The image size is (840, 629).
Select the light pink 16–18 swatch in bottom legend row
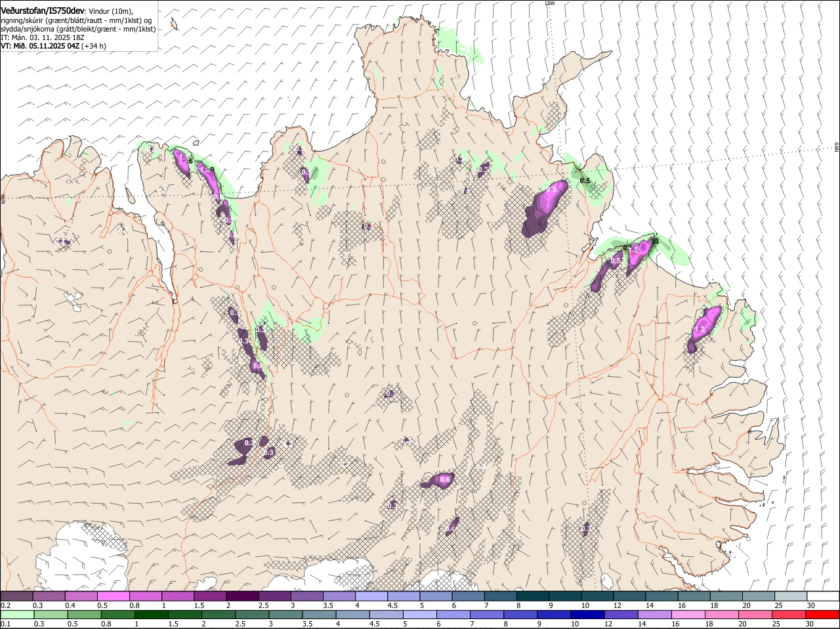point(687,615)
